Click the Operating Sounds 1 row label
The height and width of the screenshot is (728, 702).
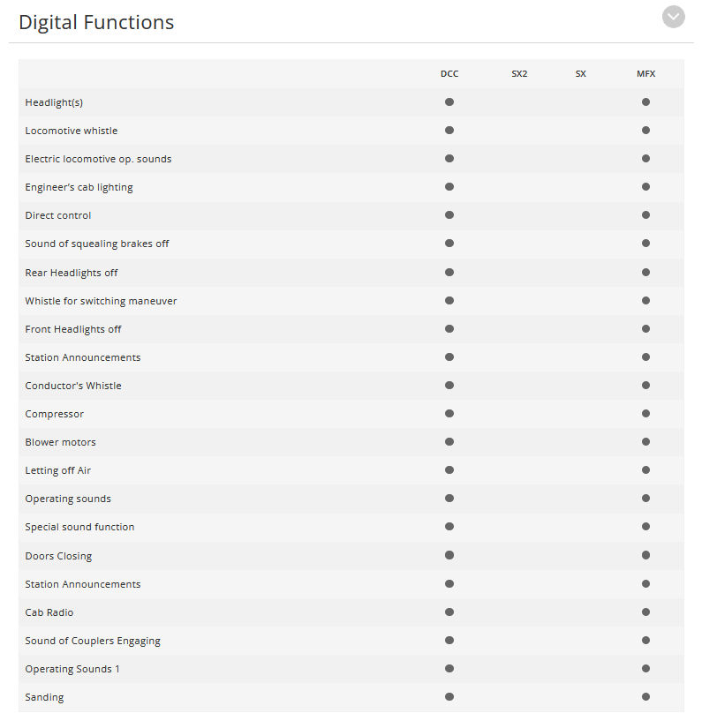coord(72,669)
